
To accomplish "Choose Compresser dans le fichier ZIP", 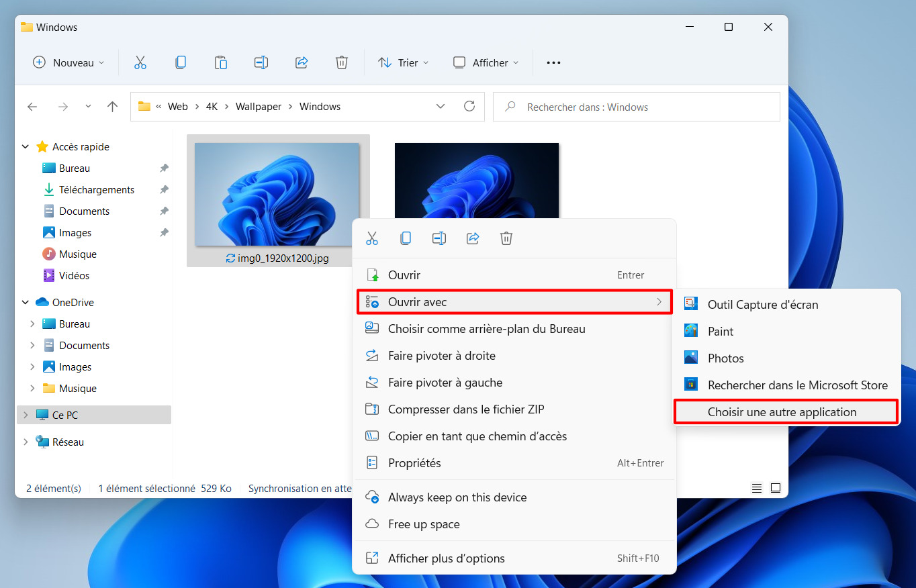I will (514, 409).
